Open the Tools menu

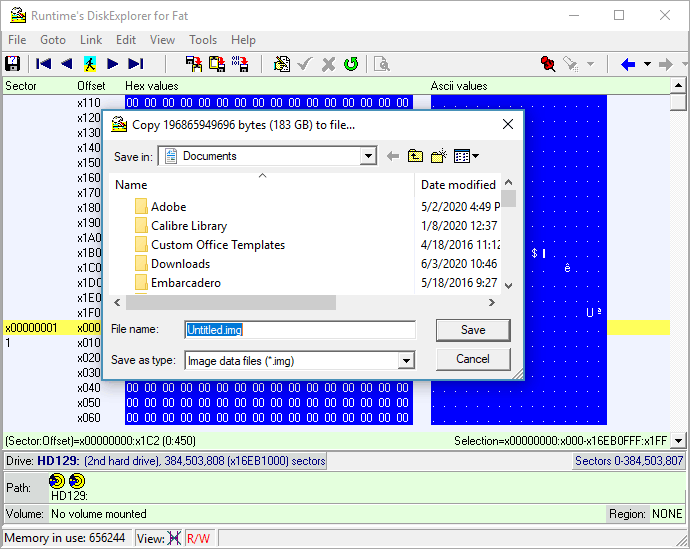click(203, 40)
